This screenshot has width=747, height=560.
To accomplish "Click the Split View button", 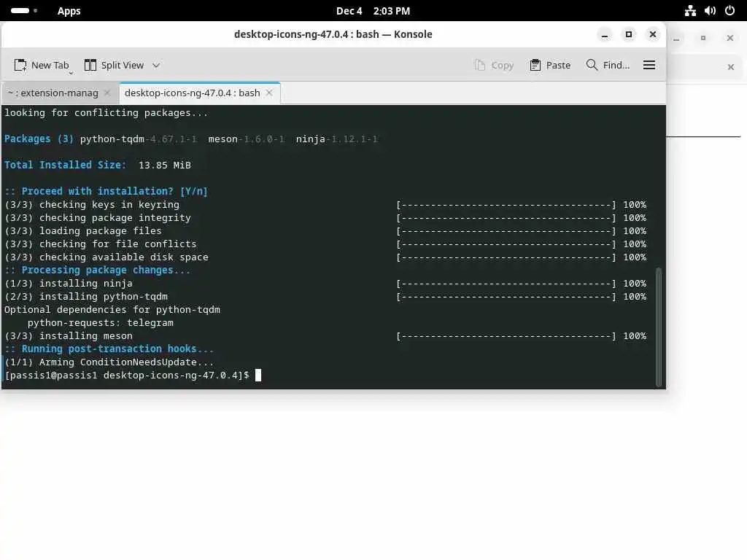I will [x=115, y=65].
